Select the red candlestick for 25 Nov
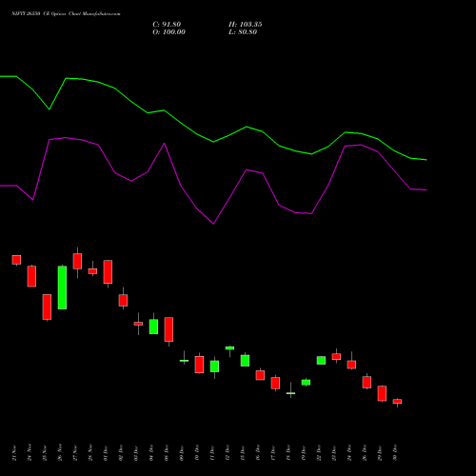The height and width of the screenshot is (476, 476). click(x=47, y=307)
